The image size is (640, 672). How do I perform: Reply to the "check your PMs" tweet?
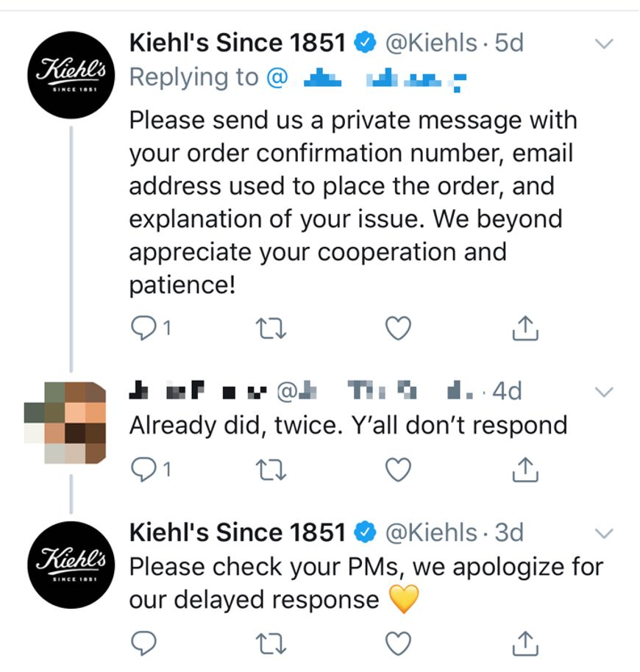coord(142,643)
